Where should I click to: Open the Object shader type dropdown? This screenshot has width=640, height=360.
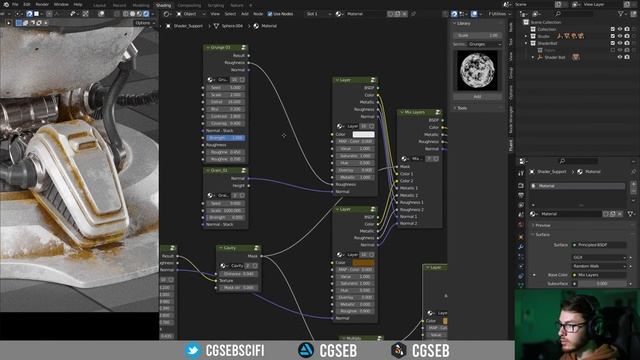click(191, 14)
